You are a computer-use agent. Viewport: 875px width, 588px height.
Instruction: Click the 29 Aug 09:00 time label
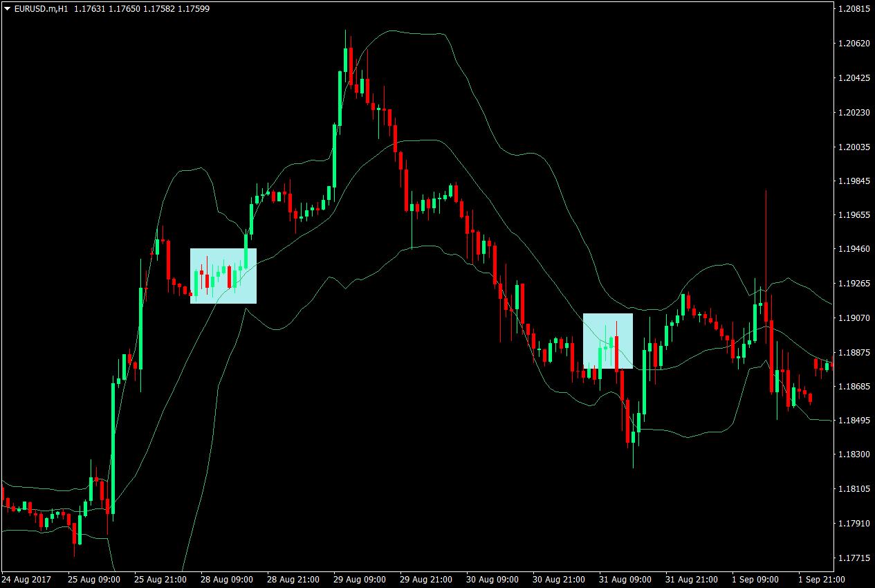358,579
